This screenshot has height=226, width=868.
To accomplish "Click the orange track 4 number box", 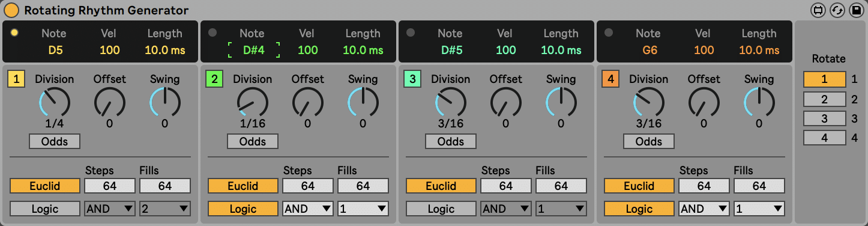I will click(x=610, y=79).
